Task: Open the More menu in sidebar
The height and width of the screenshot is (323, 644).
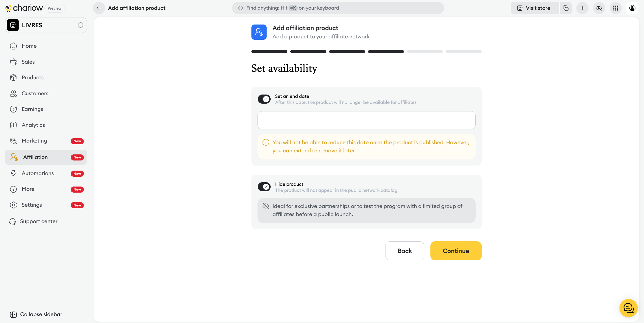Action: point(28,189)
